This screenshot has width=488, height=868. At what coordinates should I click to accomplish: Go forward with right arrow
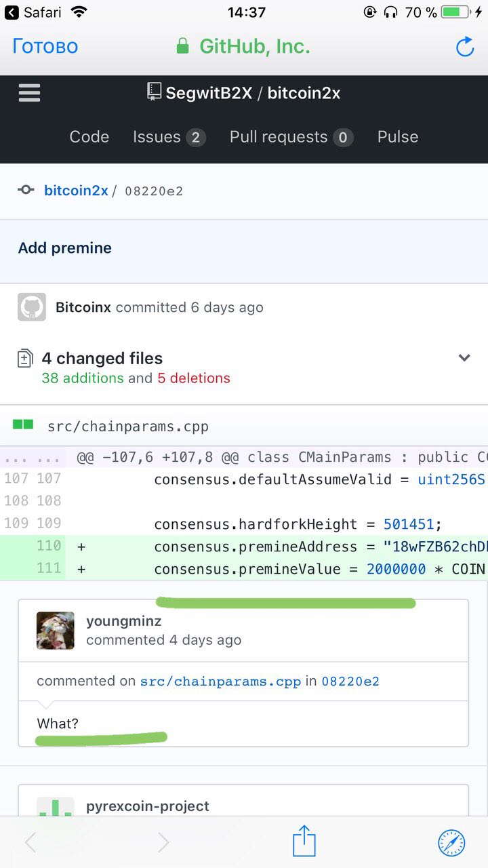163,842
